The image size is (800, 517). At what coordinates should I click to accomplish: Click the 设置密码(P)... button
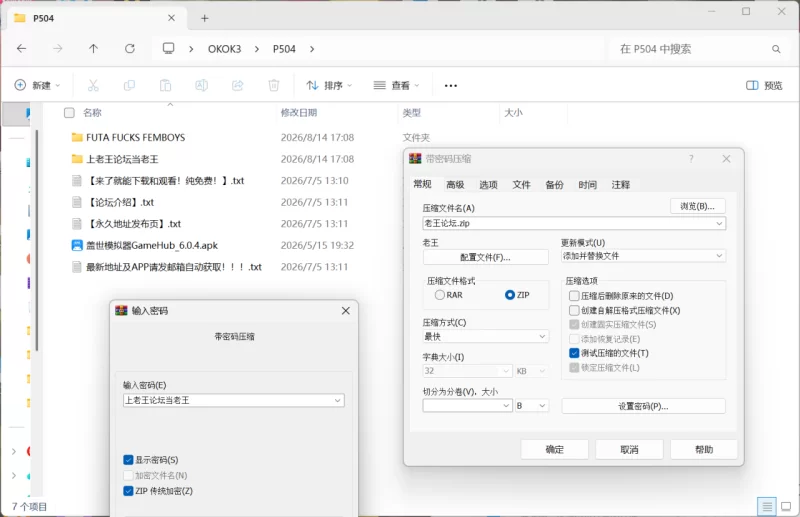tap(643, 406)
